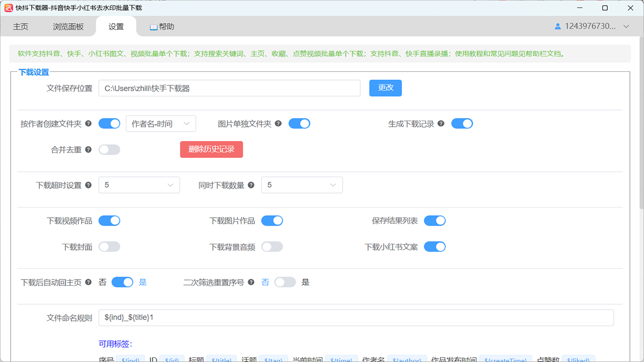Expand the account menu chevron at top right
Screen dimensions: 644x362
(x=626, y=27)
